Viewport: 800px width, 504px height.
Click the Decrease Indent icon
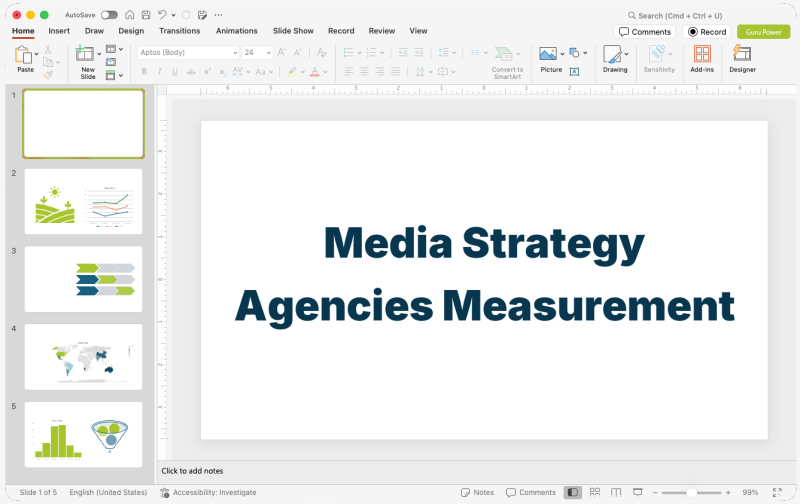point(403,53)
